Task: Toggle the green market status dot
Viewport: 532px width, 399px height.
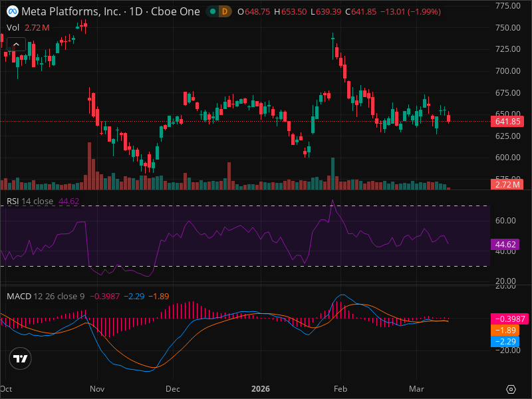Action: click(213, 11)
